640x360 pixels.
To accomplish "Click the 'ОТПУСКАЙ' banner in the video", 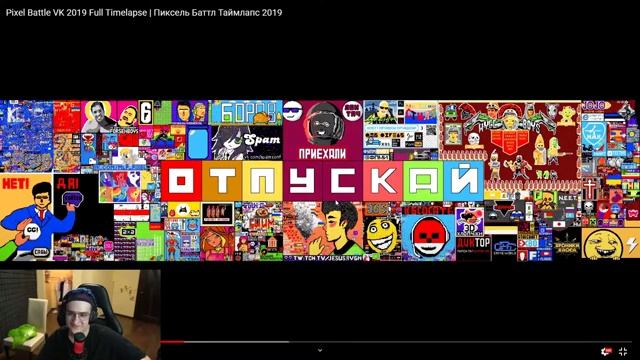I will (x=322, y=181).
